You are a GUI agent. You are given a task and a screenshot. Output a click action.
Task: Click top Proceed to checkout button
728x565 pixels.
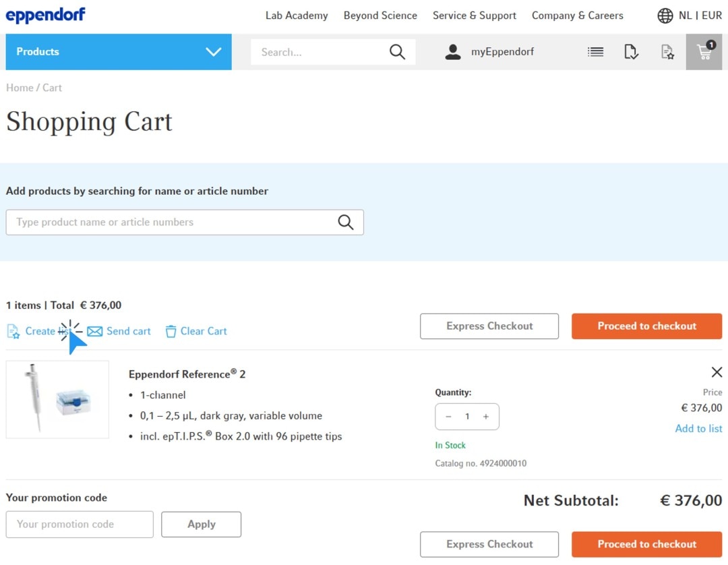point(646,326)
